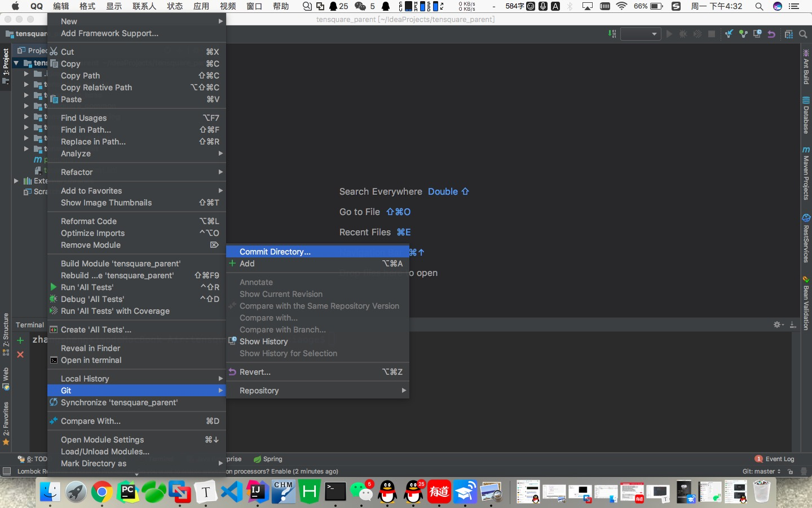The image size is (812, 508).
Task: Click the VCS Update Project icon
Action: point(729,34)
